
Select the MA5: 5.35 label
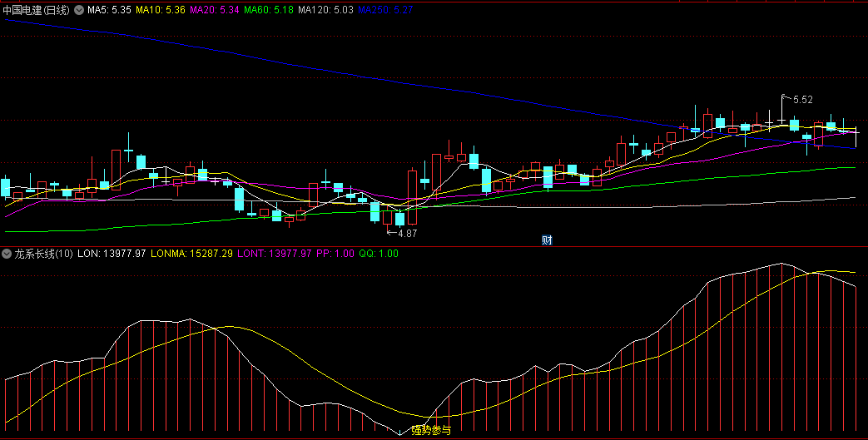pyautogui.click(x=109, y=10)
